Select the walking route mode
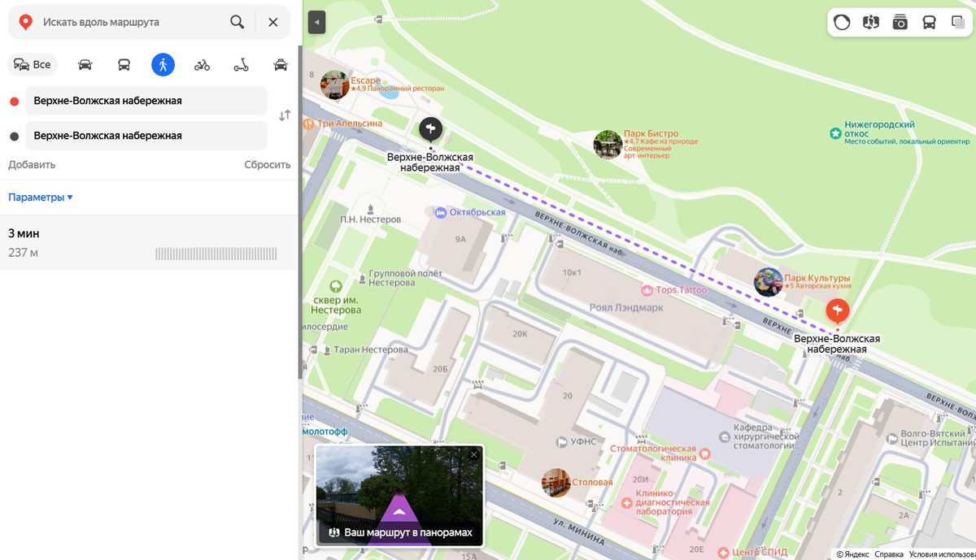Screen dimensions: 976x560 tap(163, 65)
